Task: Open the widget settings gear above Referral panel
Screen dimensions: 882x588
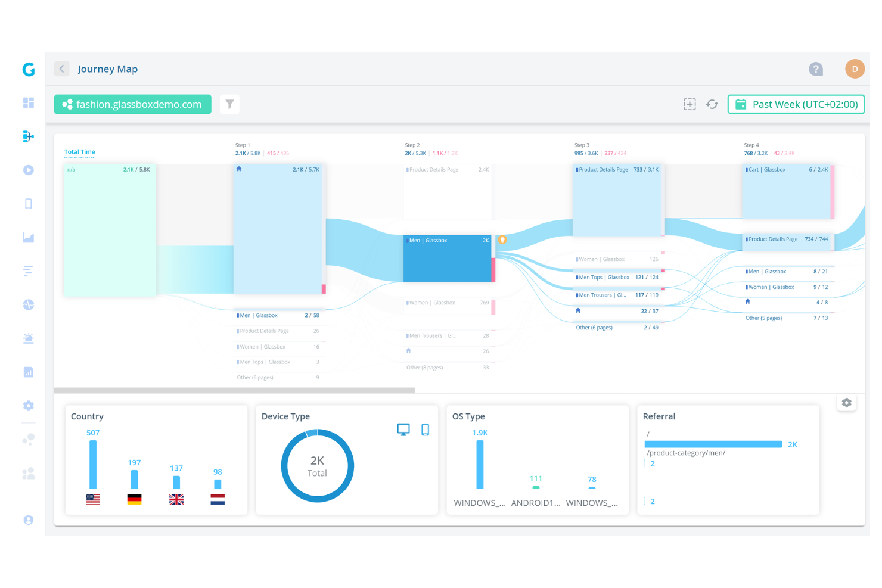Action: (847, 403)
